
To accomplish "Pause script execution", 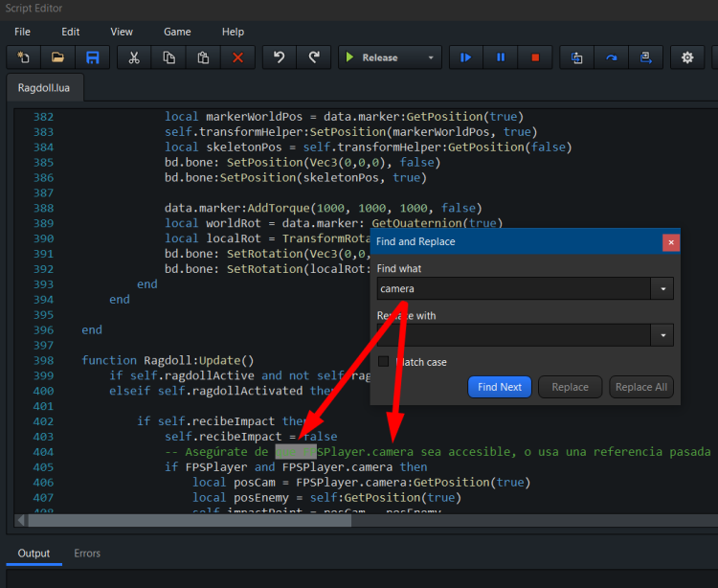I will (x=500, y=57).
